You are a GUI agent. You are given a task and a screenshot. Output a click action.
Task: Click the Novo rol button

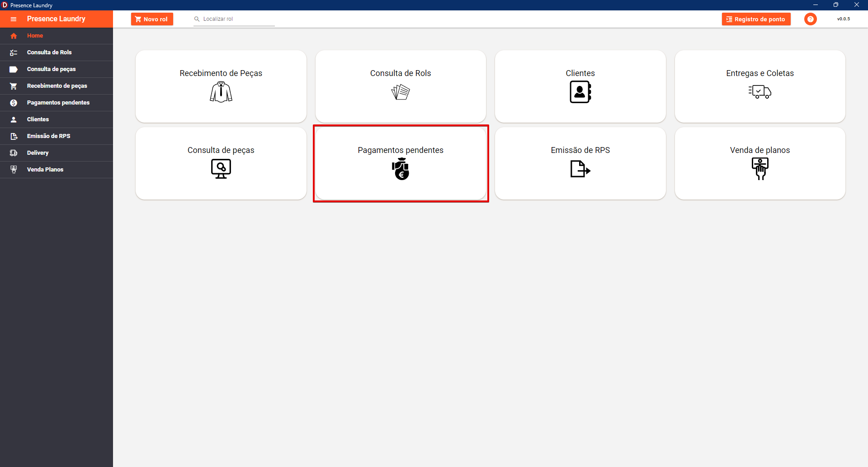152,19
